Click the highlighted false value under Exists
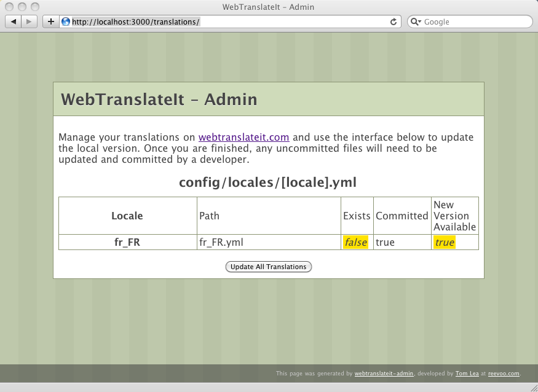The height and width of the screenshot is (392, 538). (355, 242)
